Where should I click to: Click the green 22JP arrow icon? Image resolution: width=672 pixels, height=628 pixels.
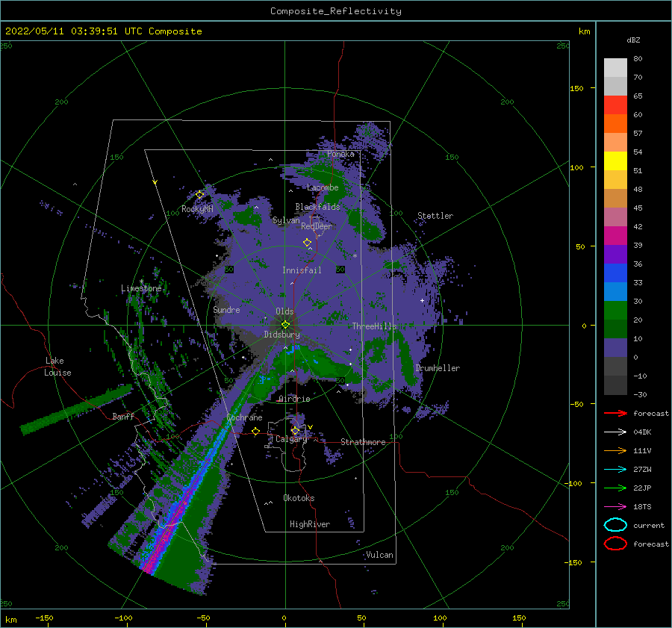point(615,488)
